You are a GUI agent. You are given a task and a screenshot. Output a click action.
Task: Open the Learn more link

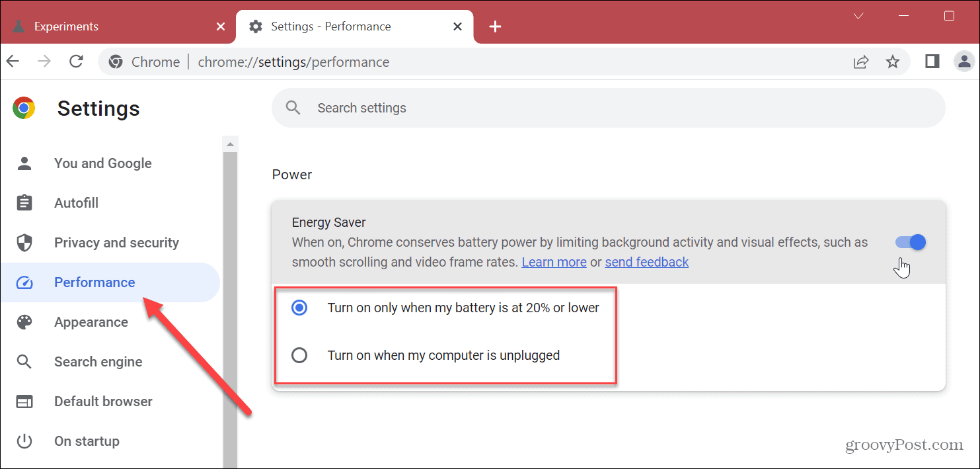(x=554, y=262)
